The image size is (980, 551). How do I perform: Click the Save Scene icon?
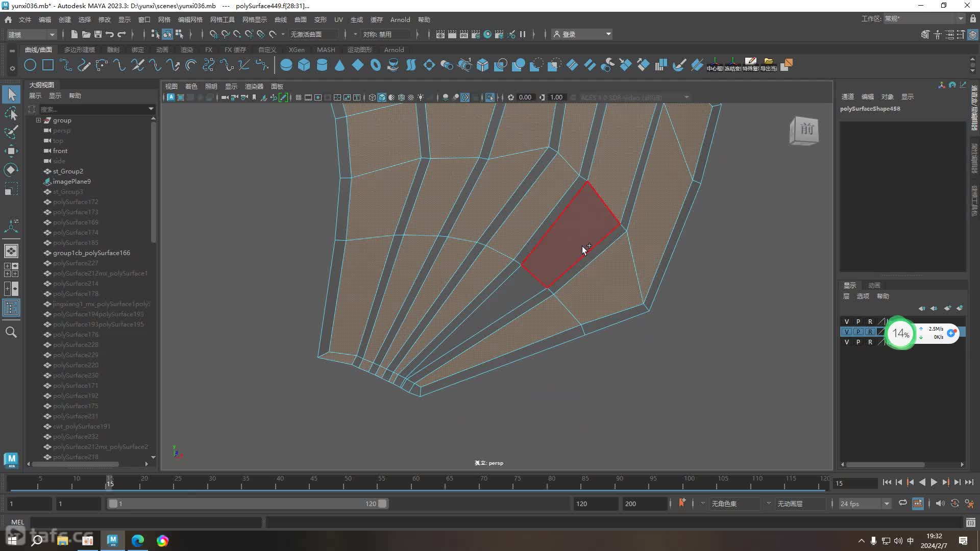tap(97, 34)
